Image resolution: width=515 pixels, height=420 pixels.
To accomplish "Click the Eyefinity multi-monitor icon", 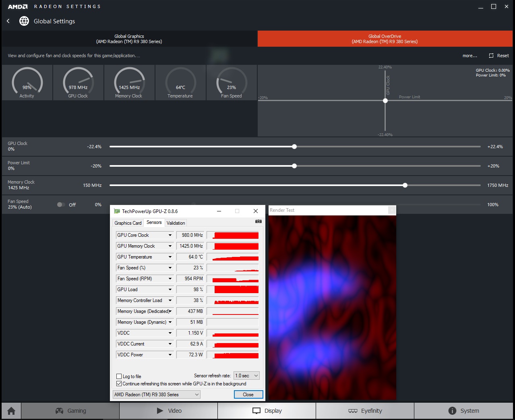I will click(353, 411).
